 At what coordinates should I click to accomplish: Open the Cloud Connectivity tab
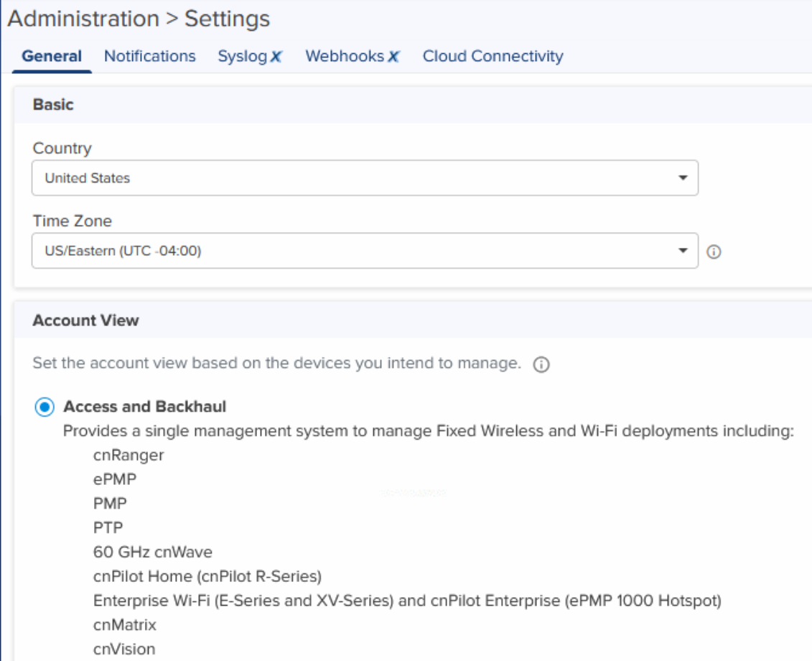[493, 56]
